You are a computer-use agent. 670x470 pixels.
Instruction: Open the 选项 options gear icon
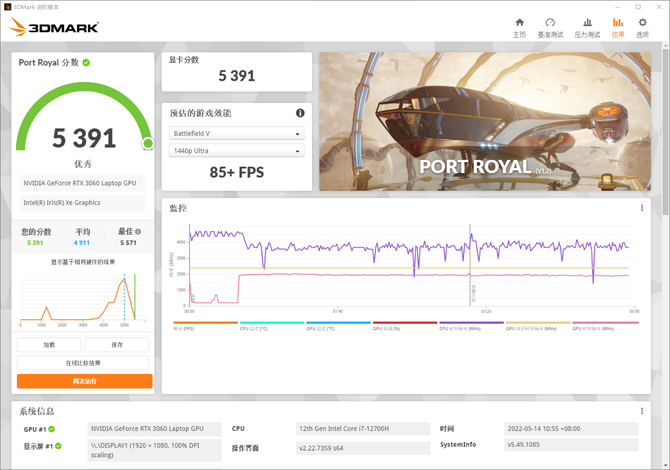click(642, 27)
